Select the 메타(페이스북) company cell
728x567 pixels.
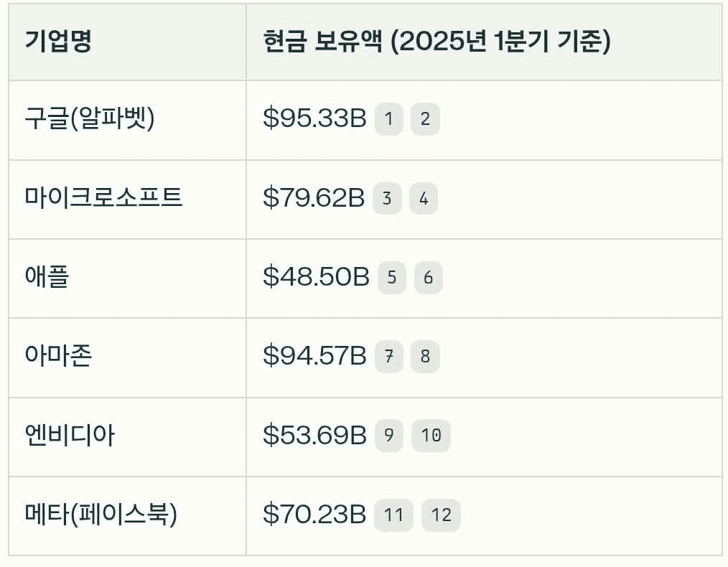(127, 516)
